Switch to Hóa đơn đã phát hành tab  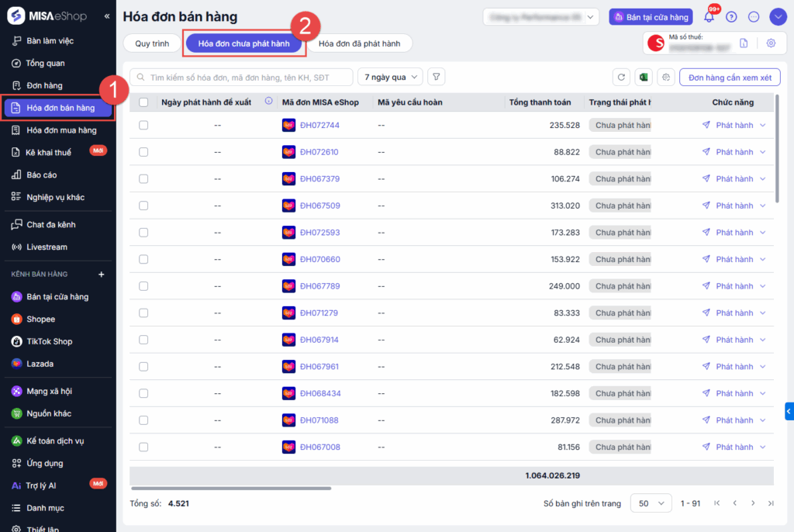359,43
